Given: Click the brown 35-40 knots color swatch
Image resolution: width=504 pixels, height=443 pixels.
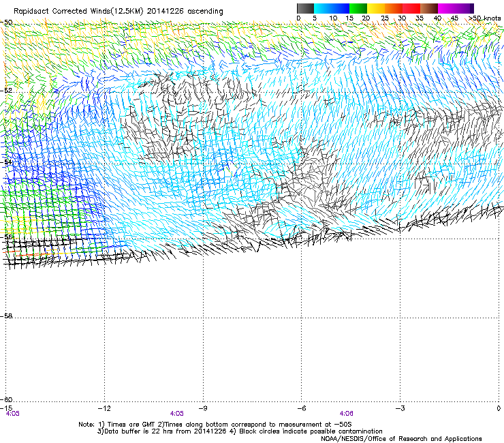Looking at the screenshot, I should coord(429,8).
